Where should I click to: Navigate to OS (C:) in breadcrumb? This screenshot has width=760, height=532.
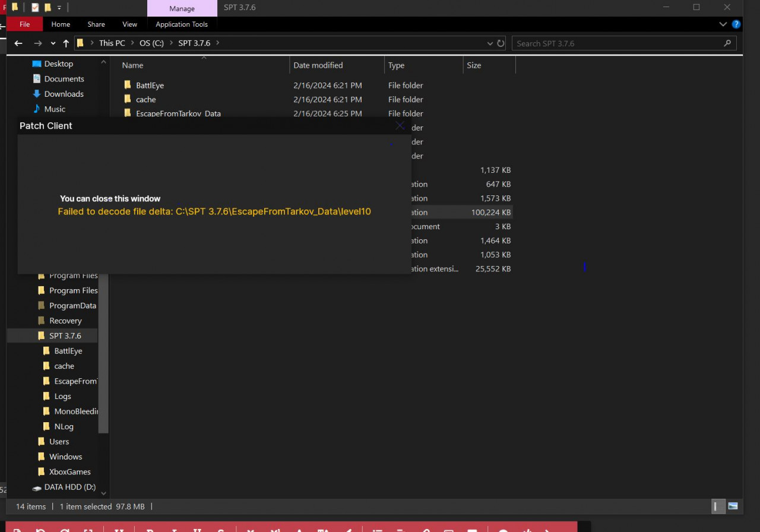[x=151, y=43]
